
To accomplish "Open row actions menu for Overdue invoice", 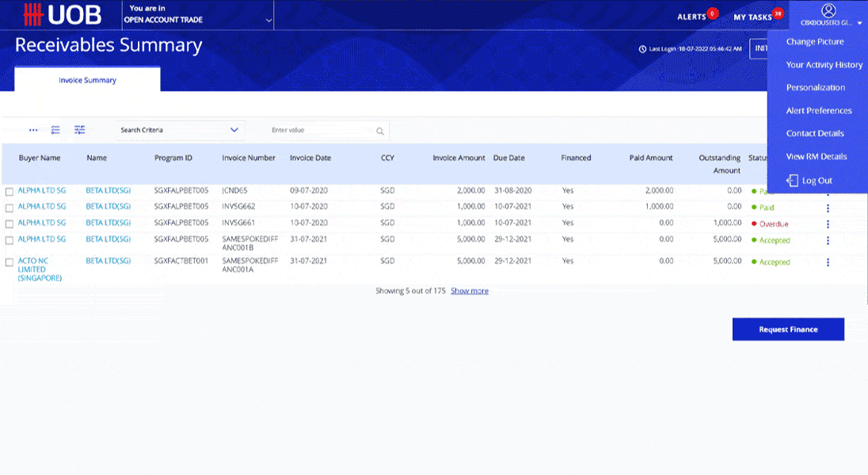I will point(828,224).
